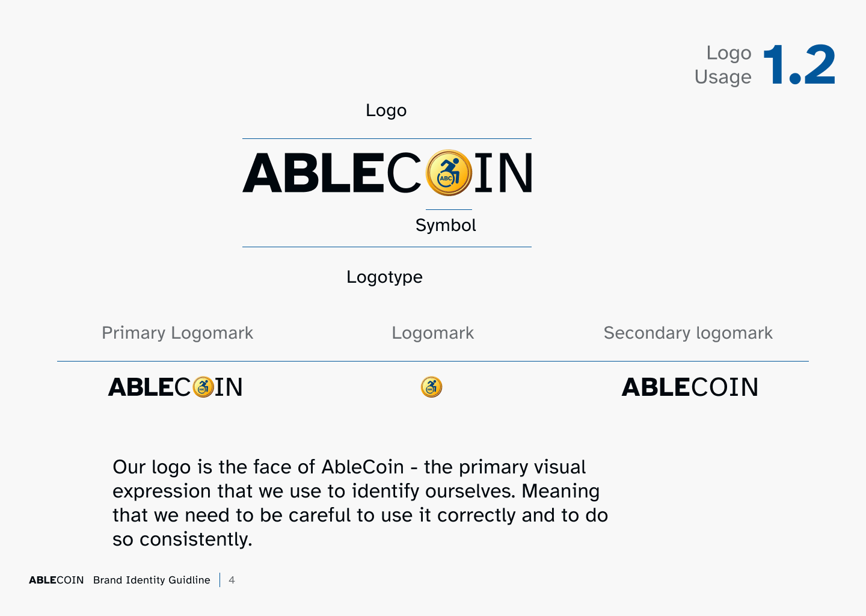The image size is (866, 616).
Task: Select the "Secondary logomark" heading
Action: (688, 333)
